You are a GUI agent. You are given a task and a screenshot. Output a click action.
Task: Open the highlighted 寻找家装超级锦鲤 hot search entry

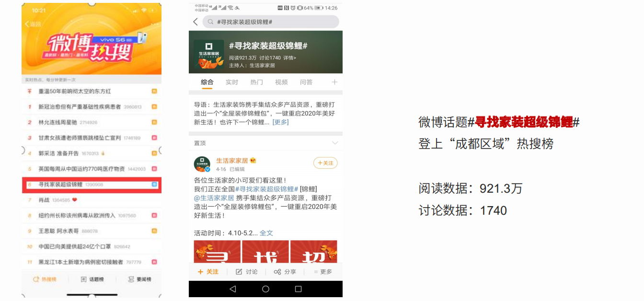tap(92, 185)
